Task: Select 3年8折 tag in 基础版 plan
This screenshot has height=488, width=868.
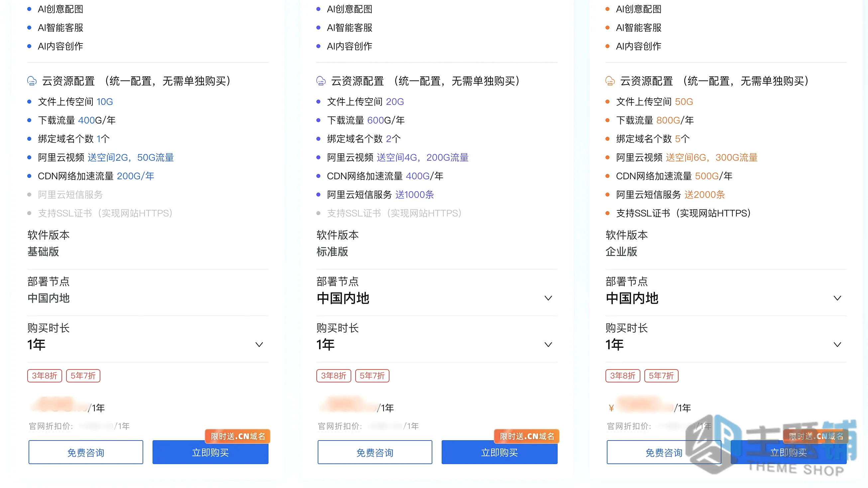Action: coord(45,375)
